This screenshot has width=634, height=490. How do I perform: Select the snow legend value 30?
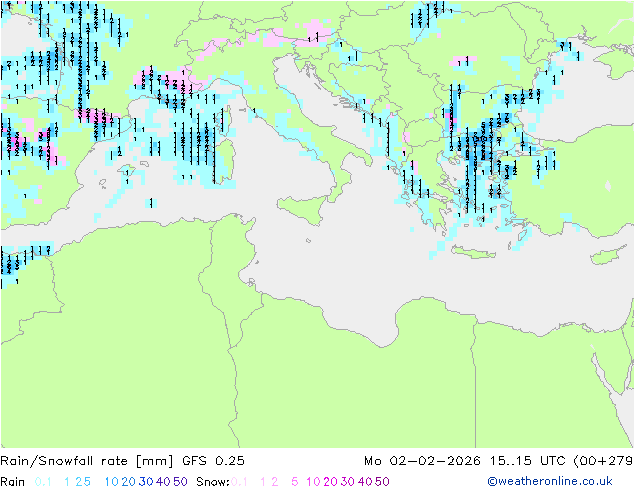click(x=348, y=482)
